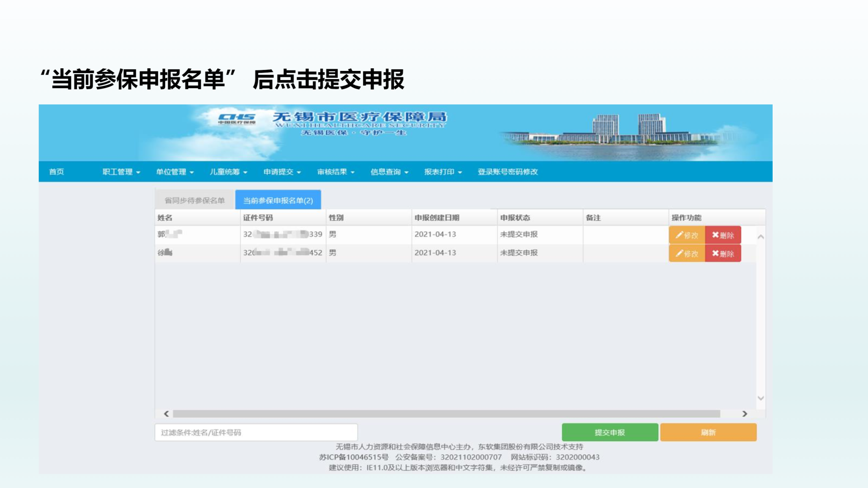Open 登录账号密码修改 menu item
Screen dimensions: 868x488
508,172
